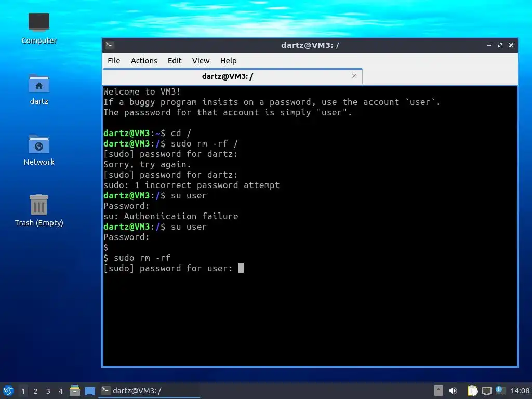Click the 'cd /' command line
532x399 pixels.
[x=147, y=133]
